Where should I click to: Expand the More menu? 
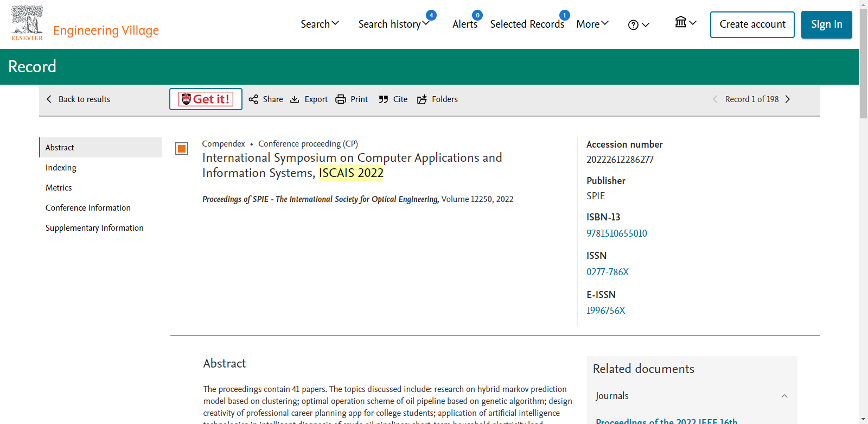pos(592,24)
